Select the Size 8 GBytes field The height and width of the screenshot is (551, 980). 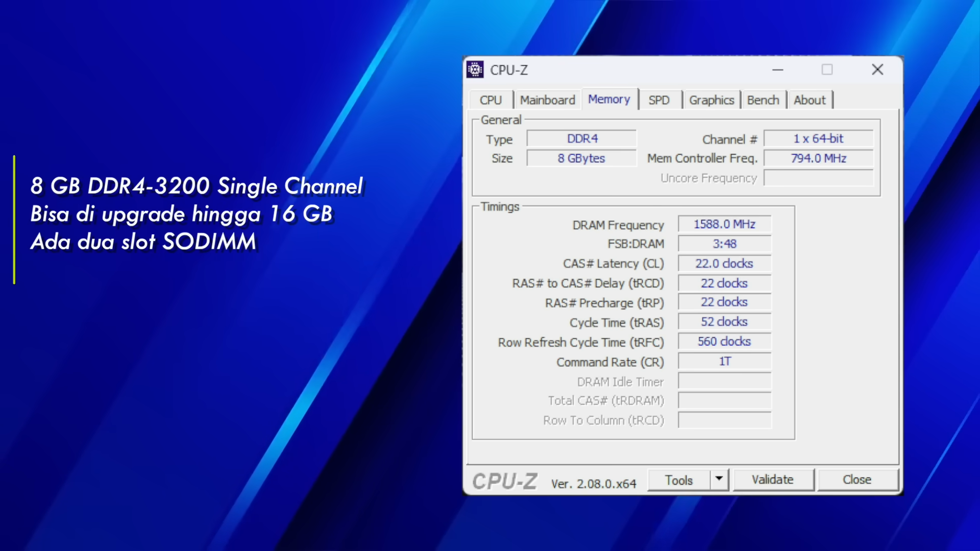[581, 159]
